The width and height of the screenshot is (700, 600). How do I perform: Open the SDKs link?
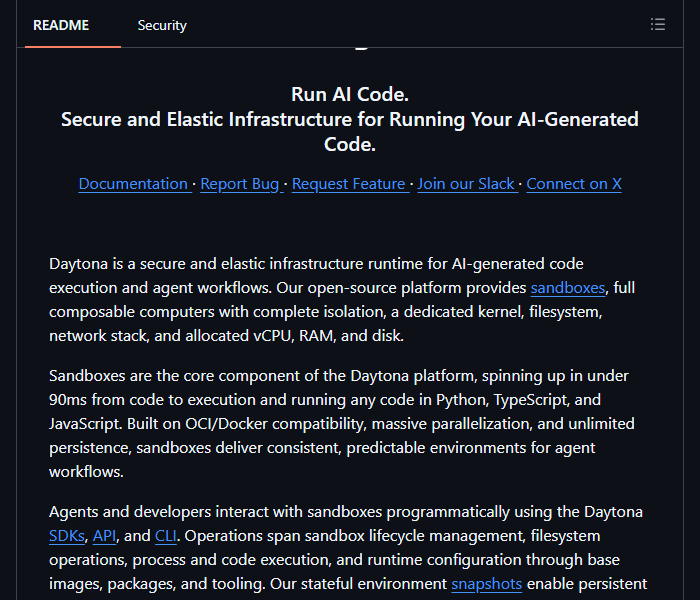(x=67, y=535)
